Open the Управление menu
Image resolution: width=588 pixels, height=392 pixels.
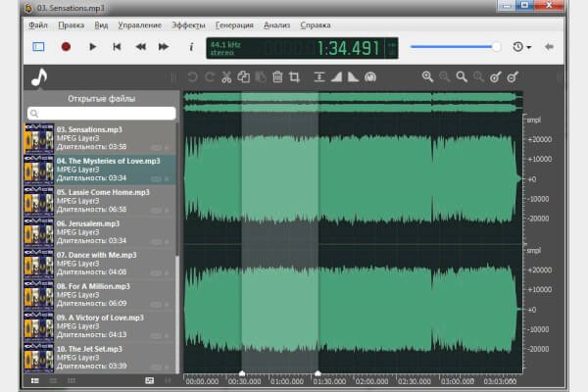click(139, 25)
